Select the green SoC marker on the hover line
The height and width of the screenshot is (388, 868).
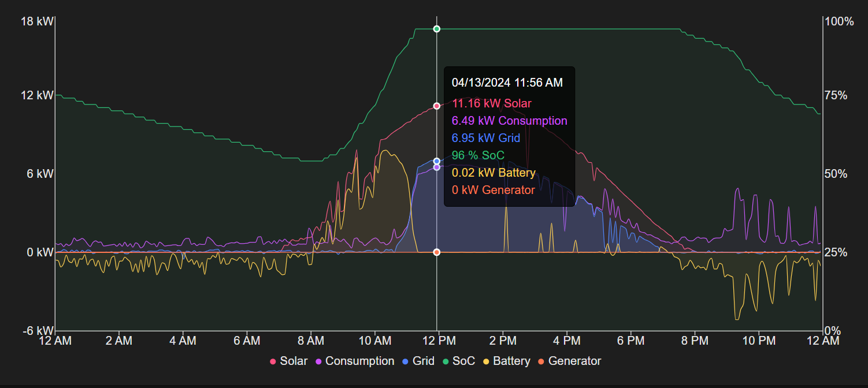[437, 29]
